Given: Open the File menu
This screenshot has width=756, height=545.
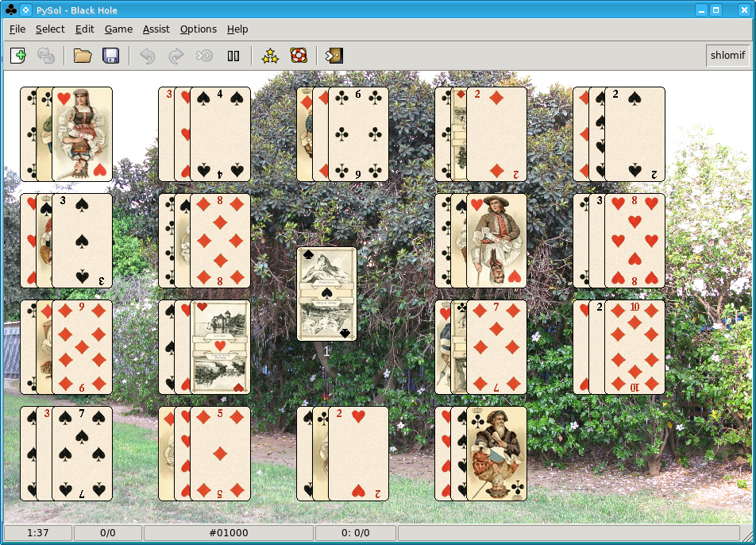Looking at the screenshot, I should 17,29.
